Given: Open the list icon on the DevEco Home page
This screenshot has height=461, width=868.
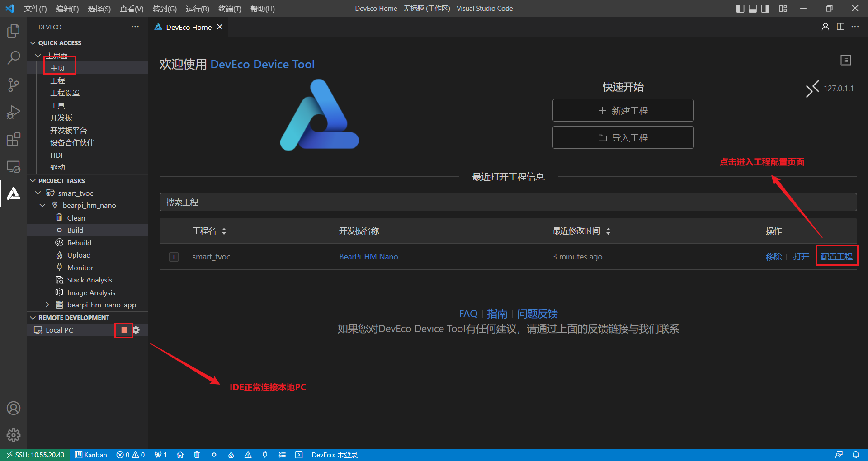Looking at the screenshot, I should (846, 60).
